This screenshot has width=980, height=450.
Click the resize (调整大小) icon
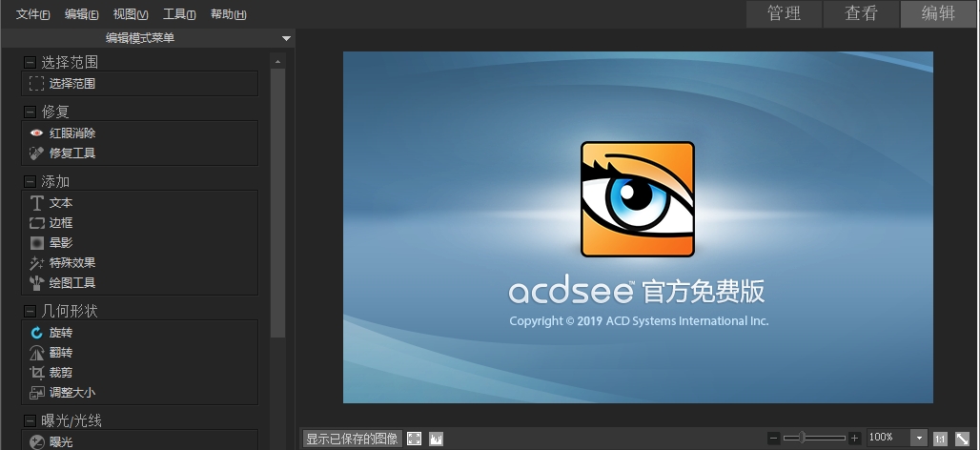[x=36, y=393]
